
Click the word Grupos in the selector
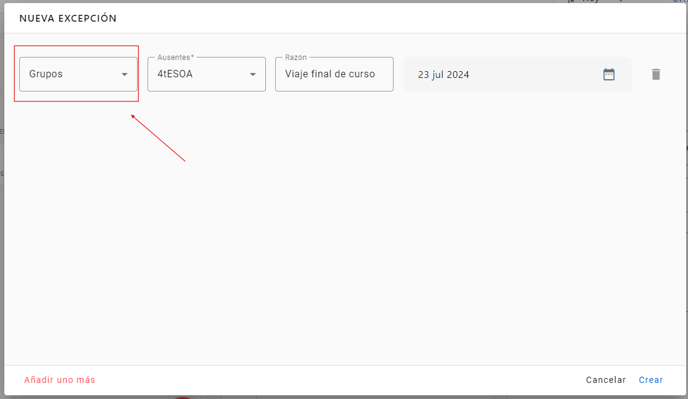pos(46,74)
